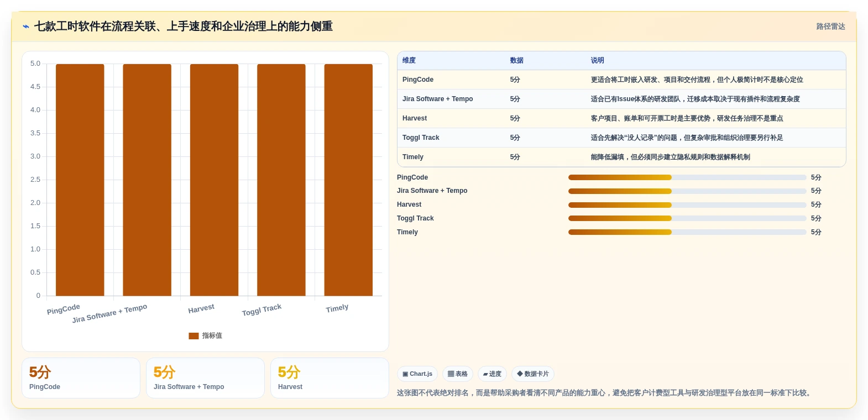Click the Toggl Track progress bar

coord(687,218)
